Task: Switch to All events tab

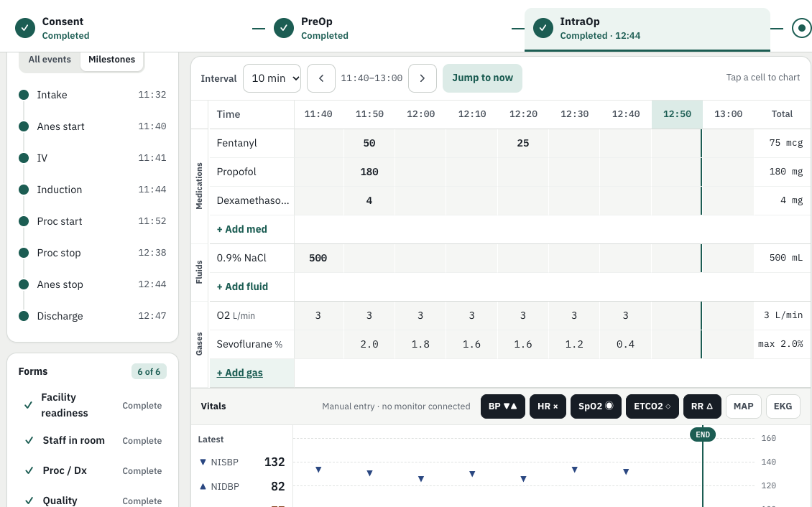Action: pyautogui.click(x=50, y=60)
